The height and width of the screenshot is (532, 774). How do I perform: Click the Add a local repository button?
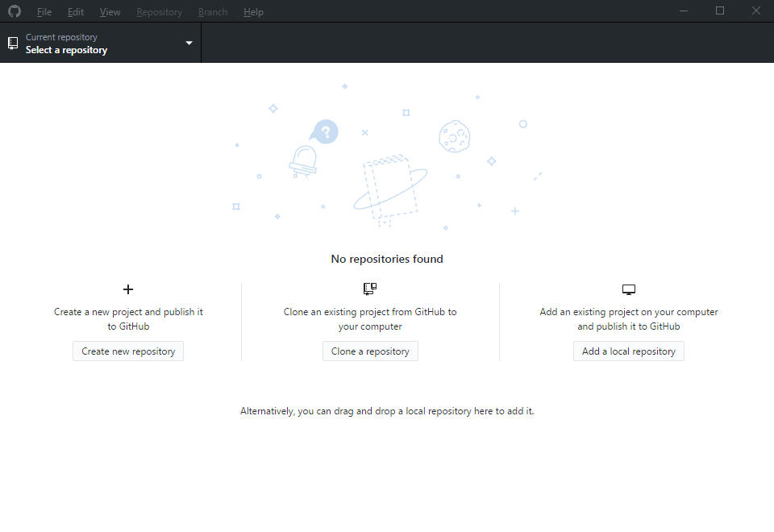click(x=628, y=351)
